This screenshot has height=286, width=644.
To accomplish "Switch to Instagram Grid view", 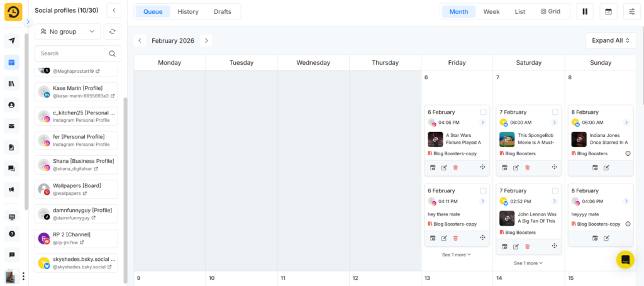I will point(550,11).
